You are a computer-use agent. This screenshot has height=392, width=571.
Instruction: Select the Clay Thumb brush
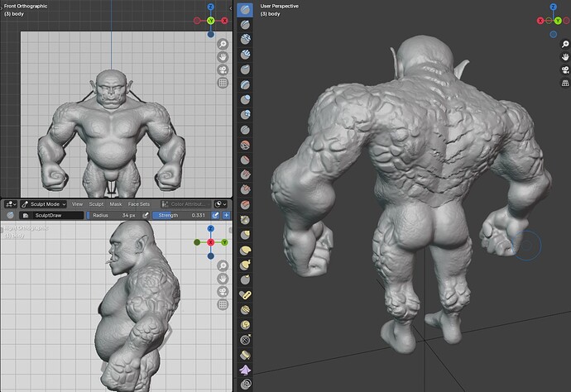pyautogui.click(x=245, y=69)
